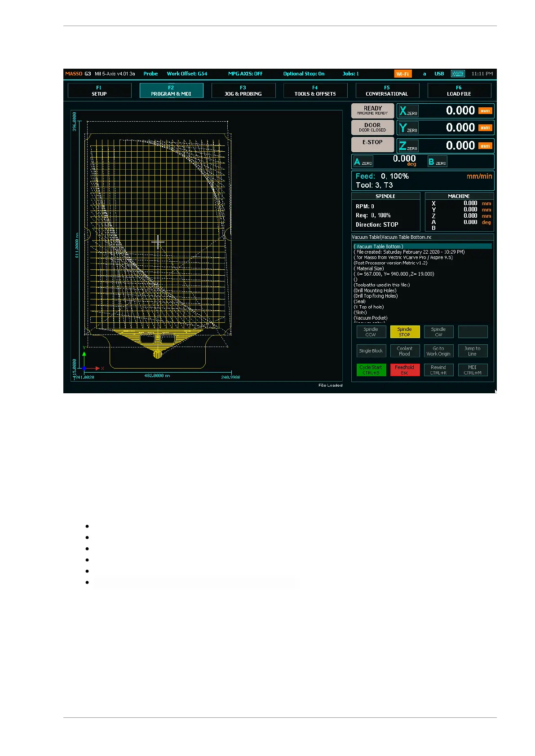This screenshot has width=535, height=756.
Task: Zero the B axis with B ZERO
Action: tap(437, 162)
